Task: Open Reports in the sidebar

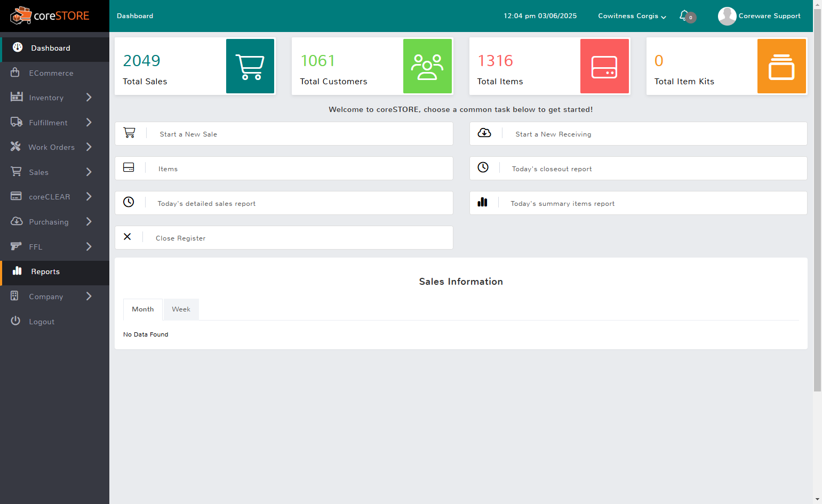Action: point(55,272)
